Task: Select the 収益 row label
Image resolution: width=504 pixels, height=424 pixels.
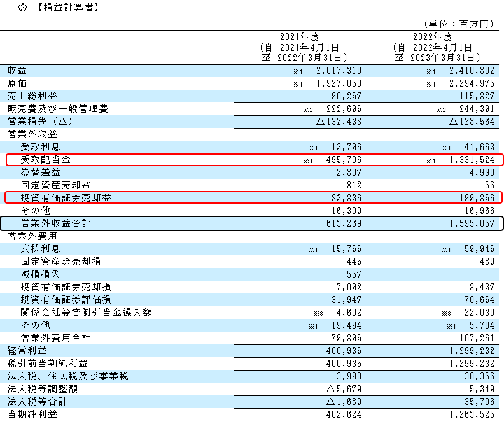Action: click(17, 71)
